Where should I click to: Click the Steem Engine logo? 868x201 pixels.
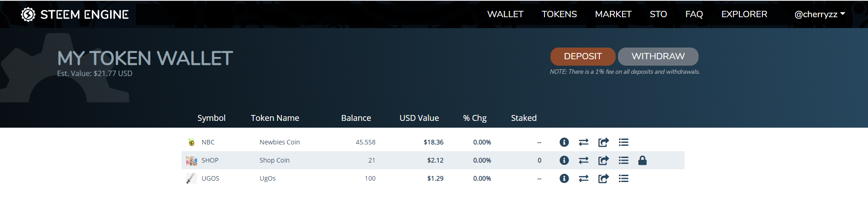(x=75, y=14)
